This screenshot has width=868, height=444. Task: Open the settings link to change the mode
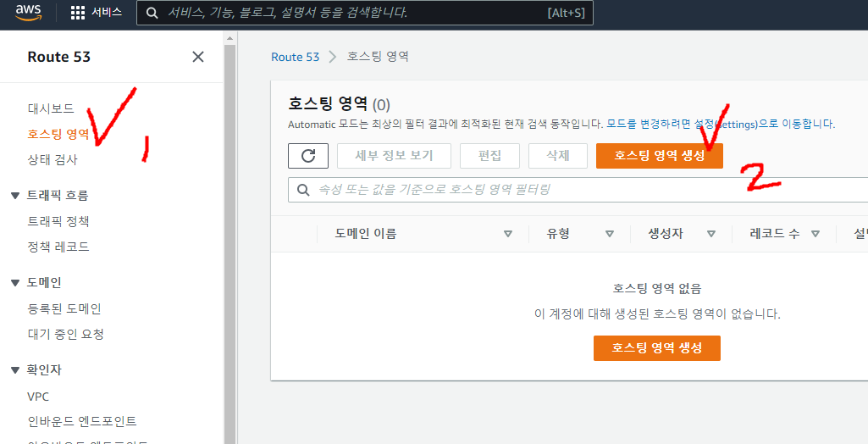click(720, 124)
